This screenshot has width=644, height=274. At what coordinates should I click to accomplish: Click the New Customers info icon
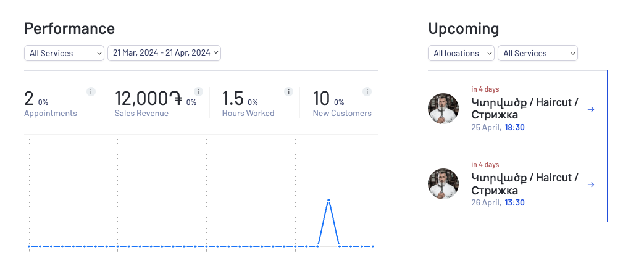pos(367,92)
